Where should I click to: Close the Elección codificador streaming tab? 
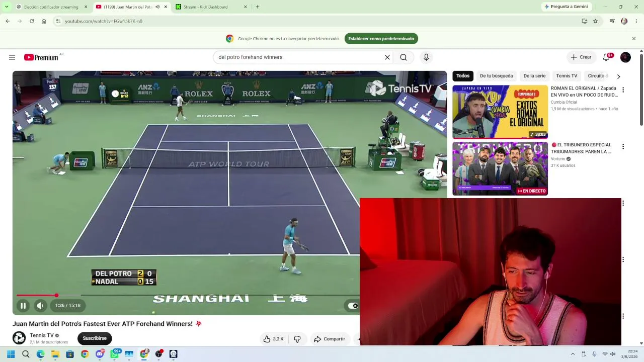pyautogui.click(x=86, y=7)
